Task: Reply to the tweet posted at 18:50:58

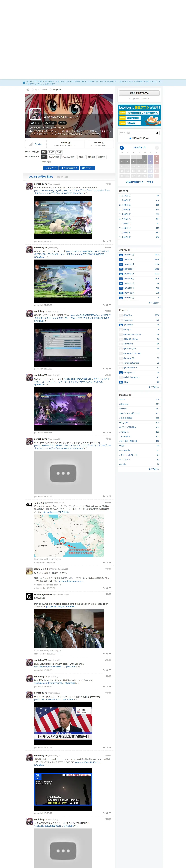Action: [x=104, y=747]
